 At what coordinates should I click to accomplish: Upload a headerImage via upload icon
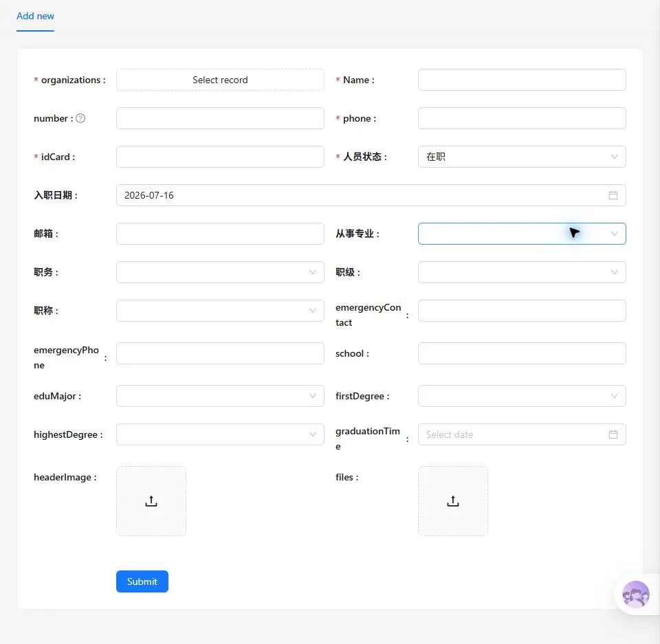151,501
